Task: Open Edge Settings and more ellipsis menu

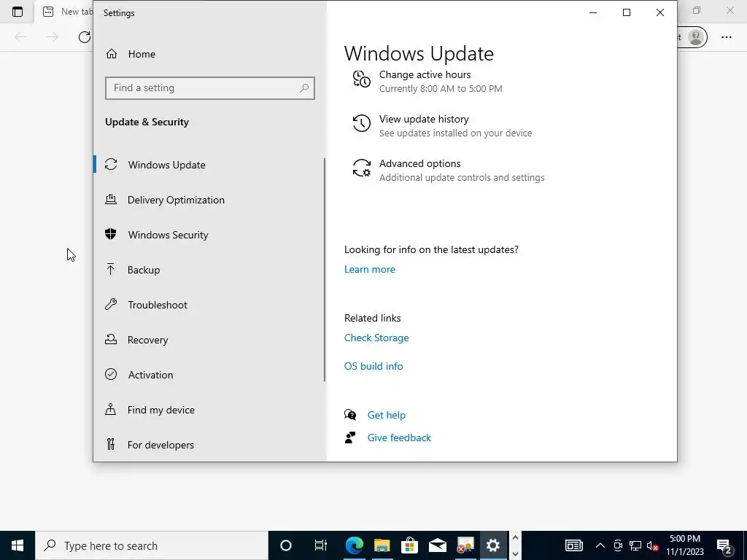Action: [x=726, y=36]
